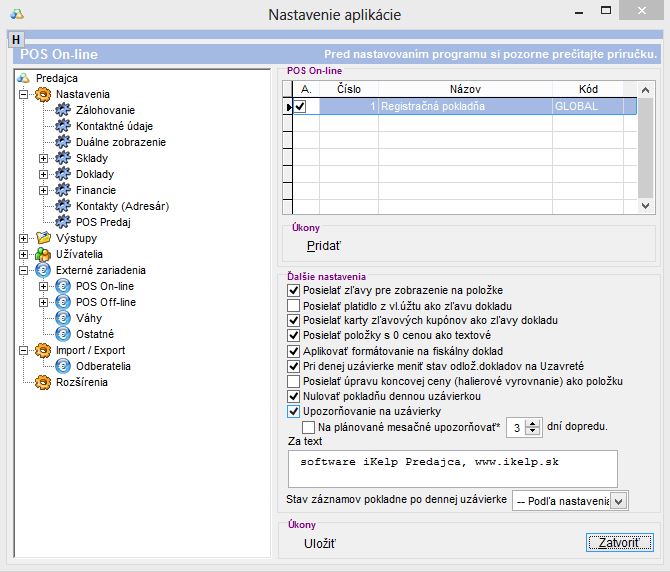Uncheck Nulovať pokladňu dennou uzávierkou
The width and height of the screenshot is (670, 572).
pyautogui.click(x=293, y=396)
